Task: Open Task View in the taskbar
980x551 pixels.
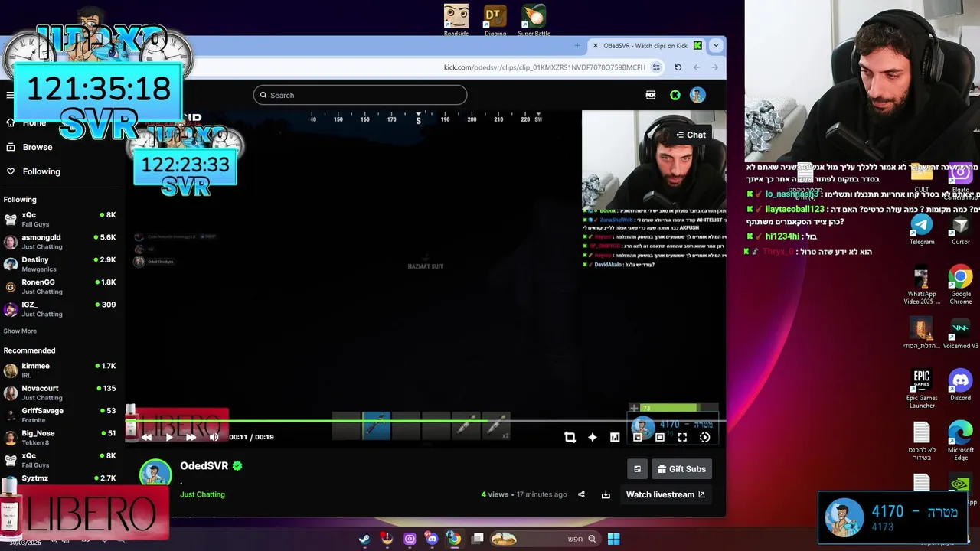Action: 477,539
